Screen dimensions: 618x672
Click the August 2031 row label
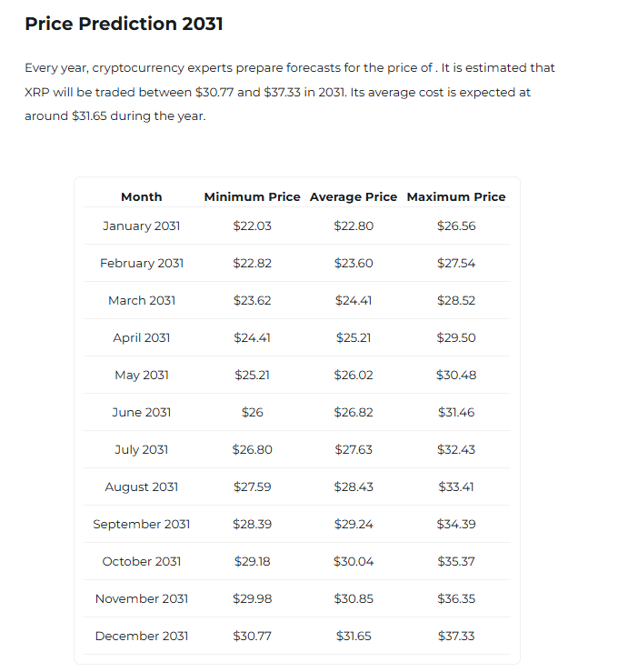tap(142, 486)
